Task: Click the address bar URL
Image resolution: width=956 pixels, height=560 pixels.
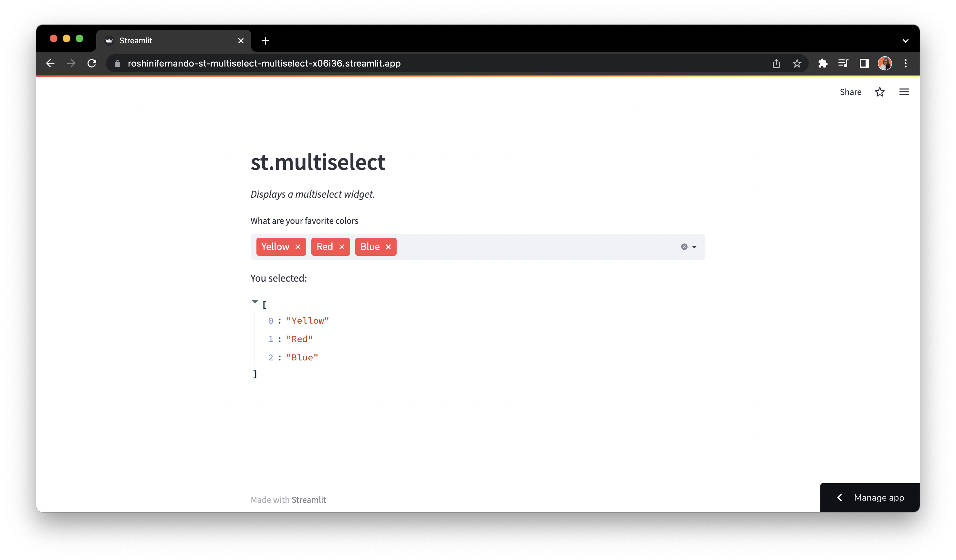Action: coord(264,63)
